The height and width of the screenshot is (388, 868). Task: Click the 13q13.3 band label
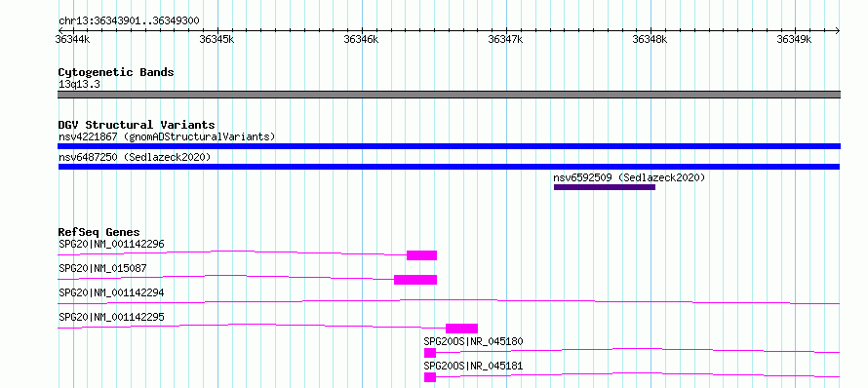click(79, 85)
